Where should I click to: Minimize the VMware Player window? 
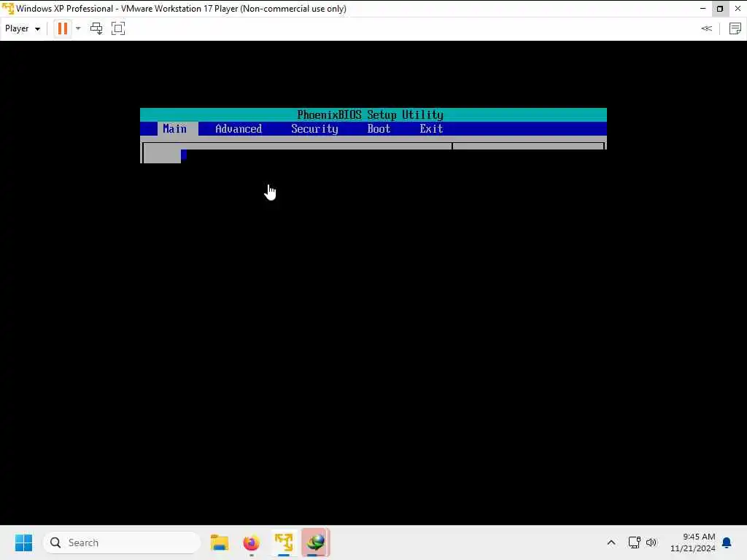tap(703, 9)
